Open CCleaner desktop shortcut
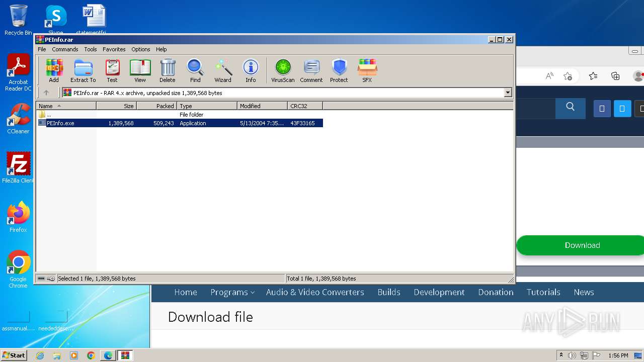The height and width of the screenshot is (362, 644). 18,119
